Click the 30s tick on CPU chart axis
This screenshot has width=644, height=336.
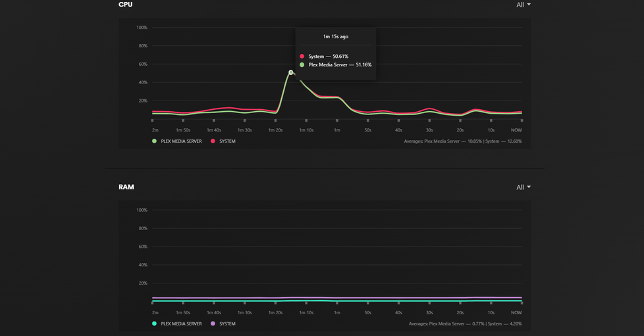(429, 130)
